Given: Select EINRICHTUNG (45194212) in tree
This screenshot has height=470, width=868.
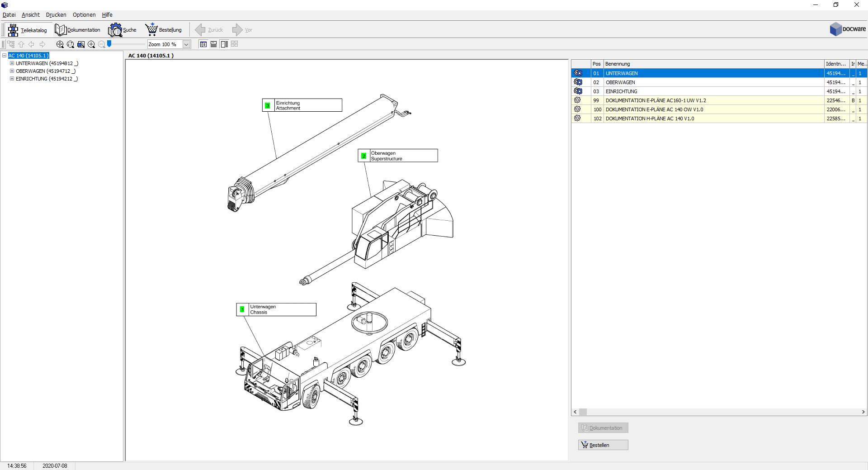Looking at the screenshot, I should coord(47,79).
